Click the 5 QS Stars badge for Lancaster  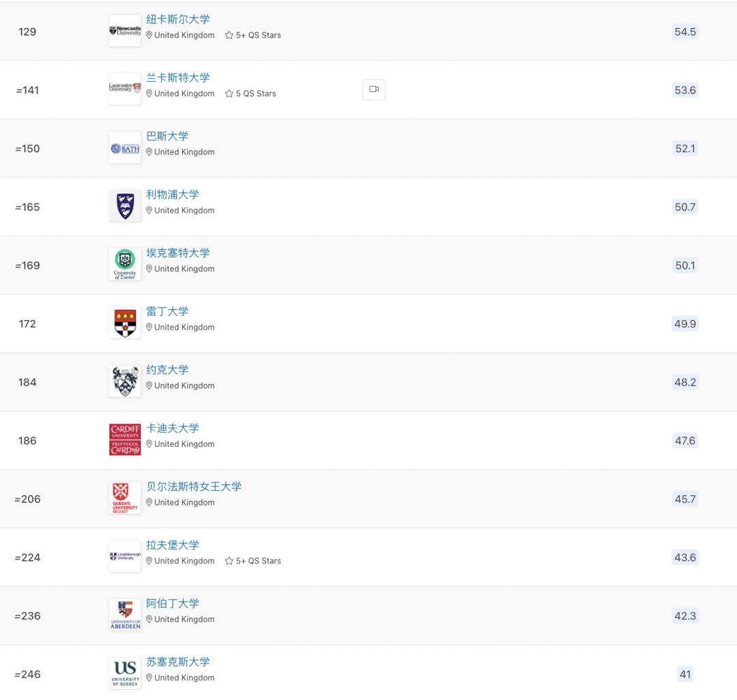pos(250,93)
